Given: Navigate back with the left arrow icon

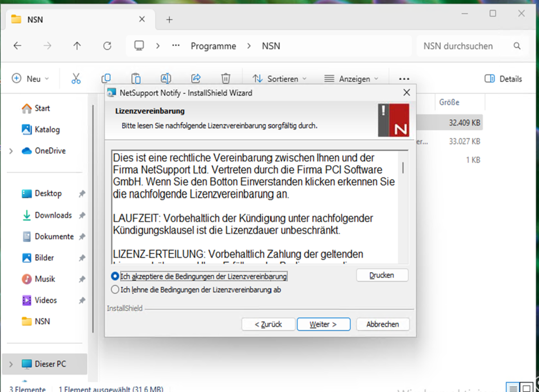Looking at the screenshot, I should click(17, 46).
